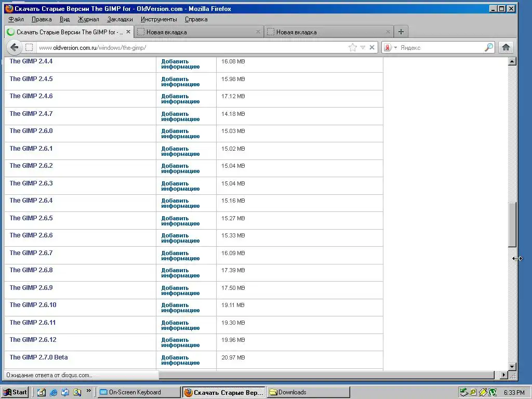Click the scrollbar up arrow
The image size is (532, 399).
tap(512, 61)
